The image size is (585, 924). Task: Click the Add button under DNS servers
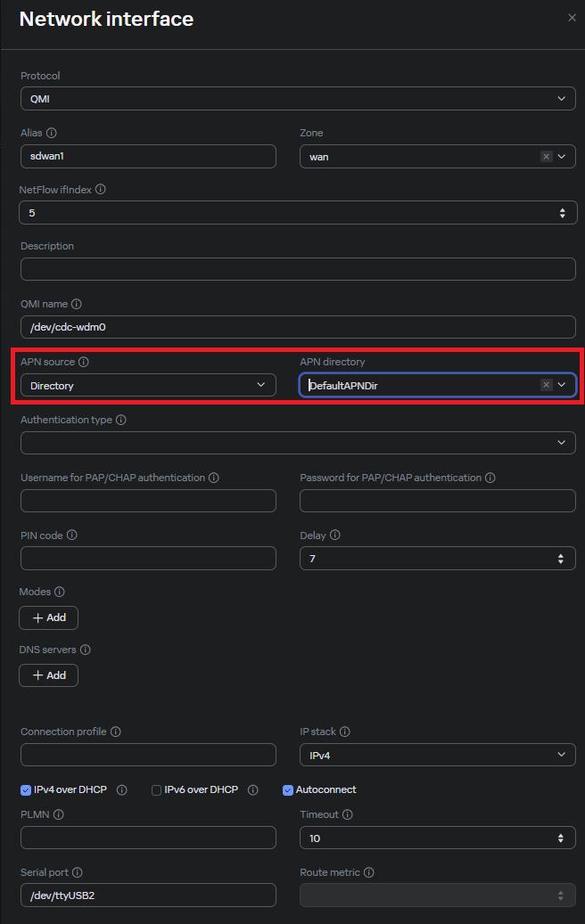point(48,675)
